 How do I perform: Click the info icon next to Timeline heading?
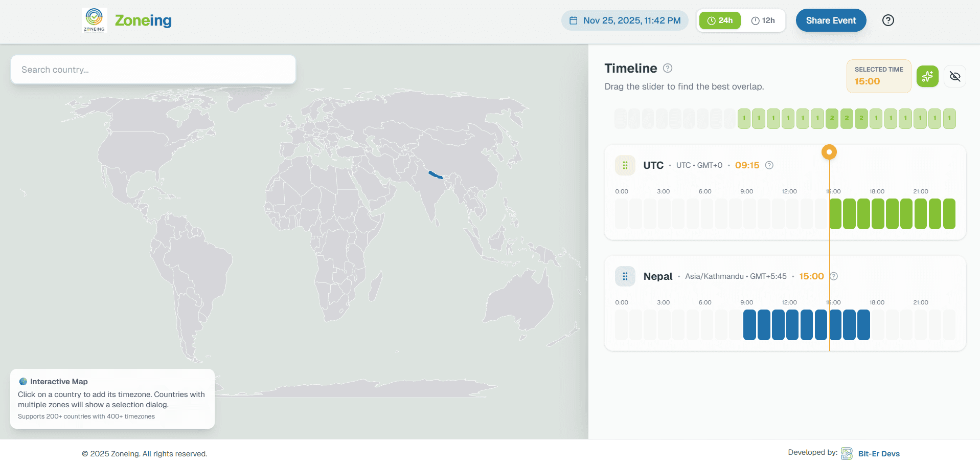tap(668, 68)
